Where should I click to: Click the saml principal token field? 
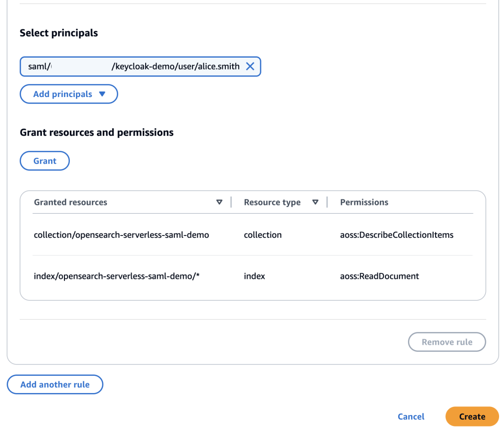[133, 66]
